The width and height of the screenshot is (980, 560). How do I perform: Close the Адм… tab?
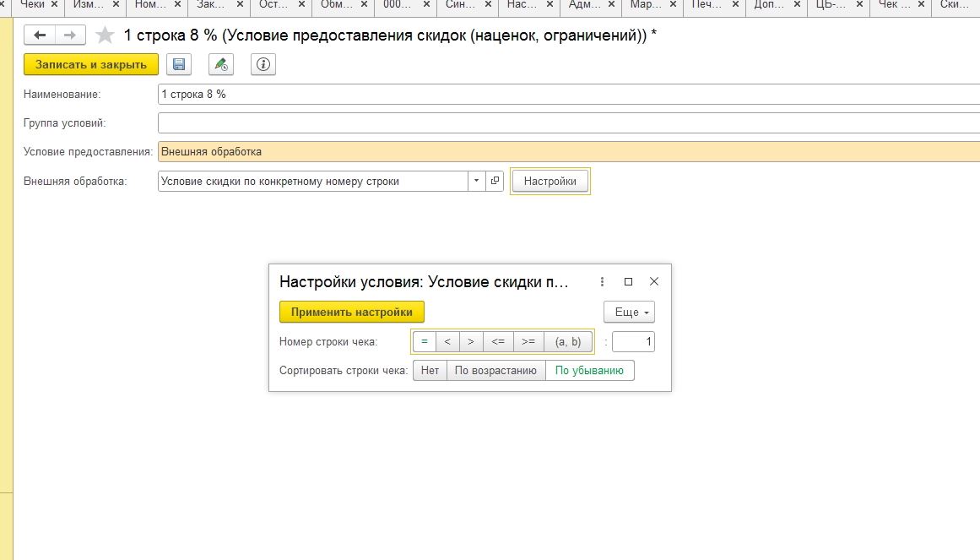(x=611, y=4)
